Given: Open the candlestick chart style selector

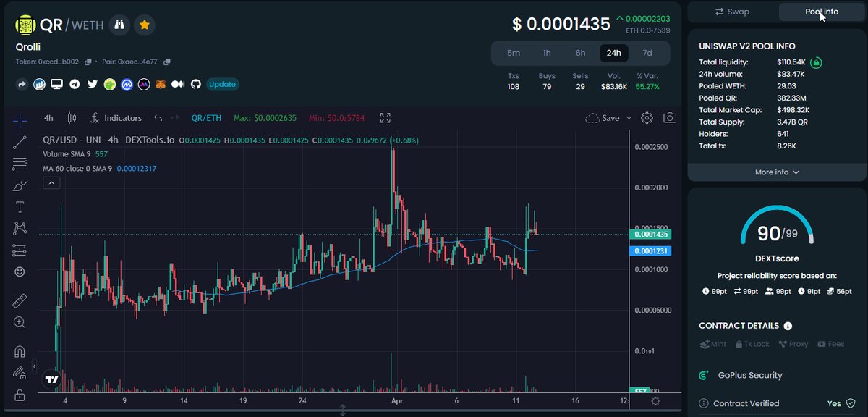Looking at the screenshot, I should coord(72,117).
